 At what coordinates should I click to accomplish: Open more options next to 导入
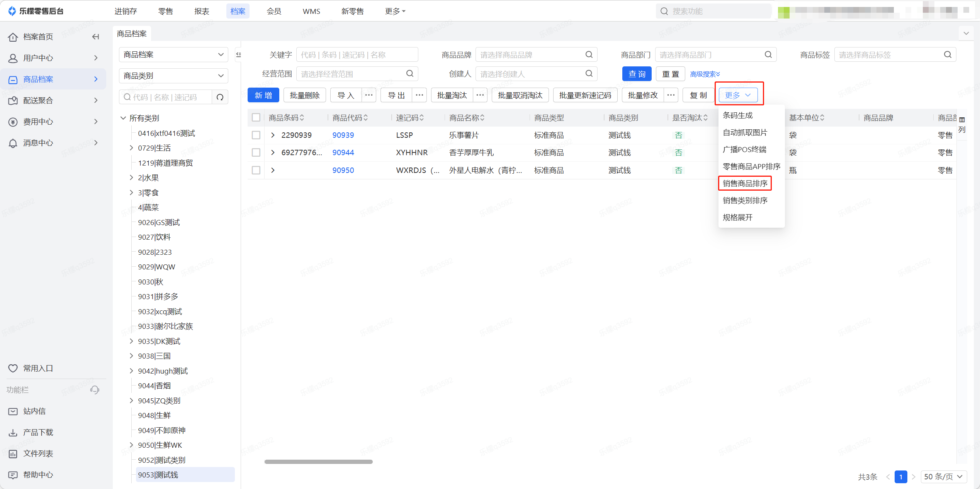(x=369, y=95)
